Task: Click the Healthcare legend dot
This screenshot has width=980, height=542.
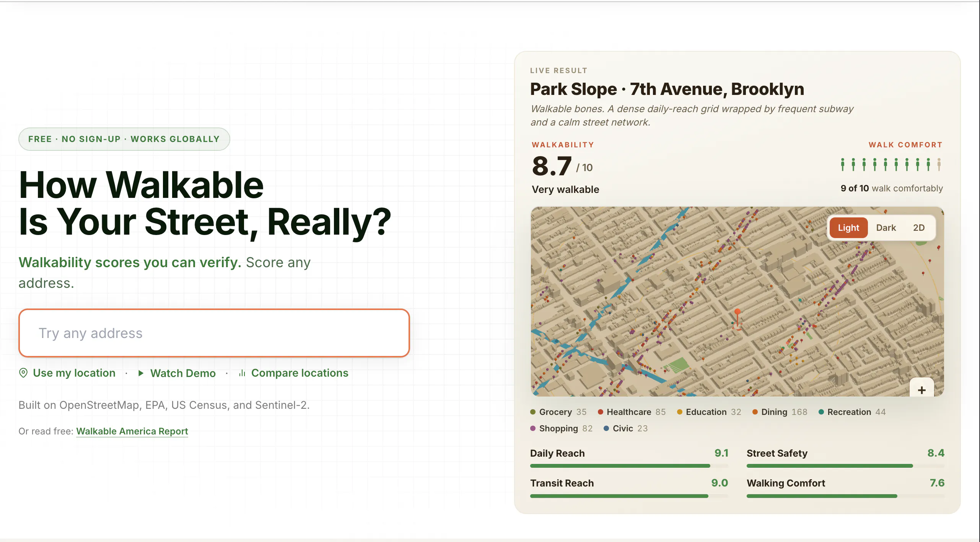Action: (601, 412)
